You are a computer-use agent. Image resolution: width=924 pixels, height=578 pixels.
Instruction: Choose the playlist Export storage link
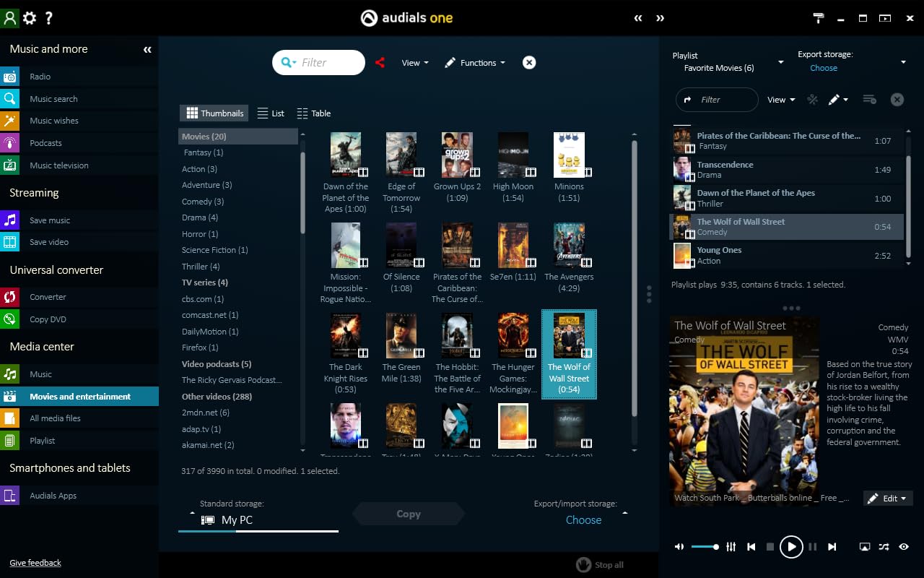pyautogui.click(x=824, y=68)
